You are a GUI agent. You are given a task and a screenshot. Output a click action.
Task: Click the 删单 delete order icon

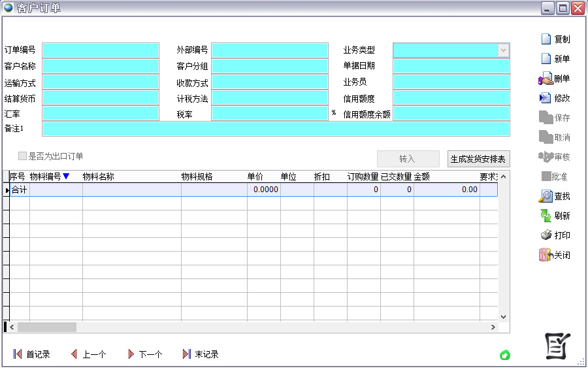546,78
